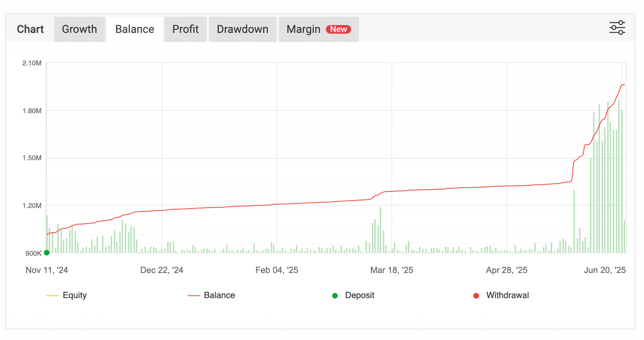Viewport: 644px width, 340px height.
Task: Switch to the Growth tab
Action: point(79,29)
